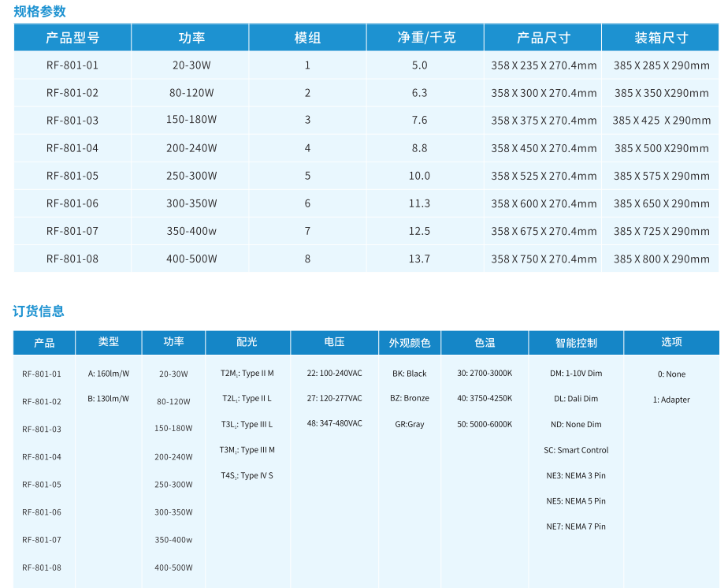Screen dimensions: 728x588
Task: Click color temperature 30: 2700-3000K
Action: coord(485,373)
